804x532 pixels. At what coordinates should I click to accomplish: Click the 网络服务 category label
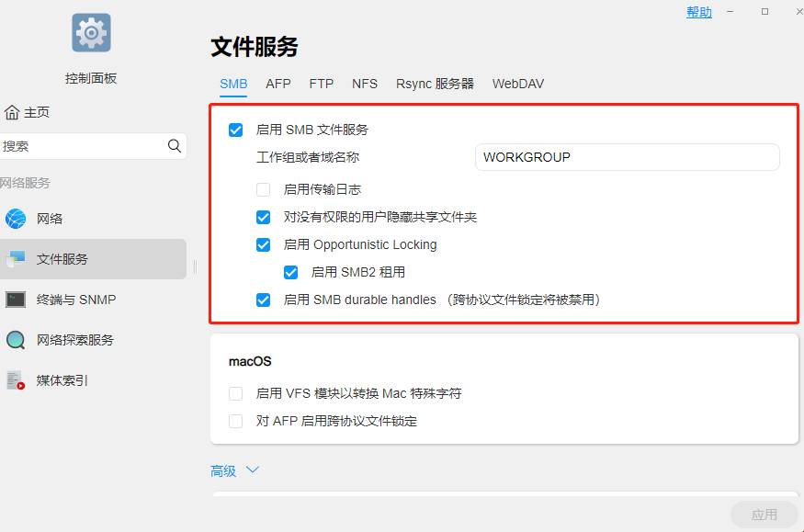click(25, 183)
